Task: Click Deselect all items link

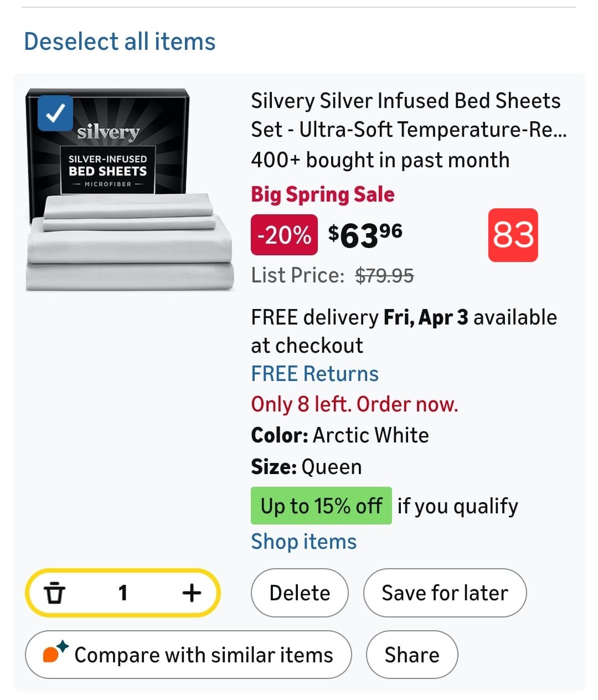Action: click(x=120, y=42)
